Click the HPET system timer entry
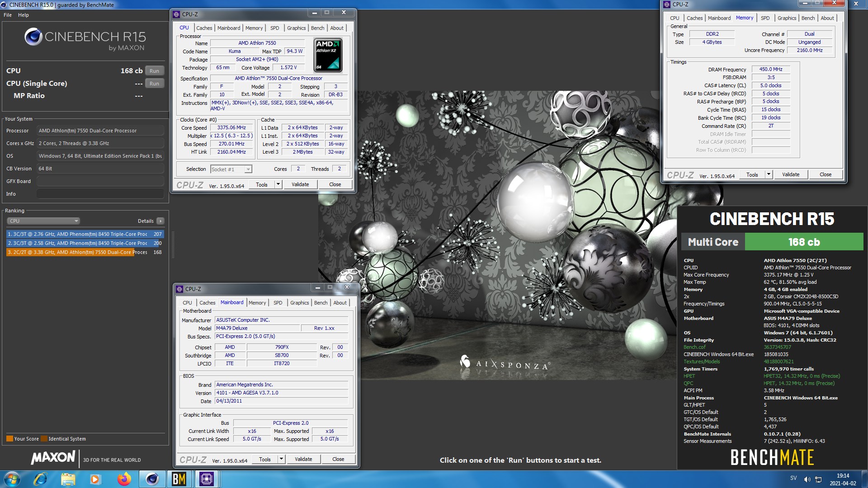Image resolution: width=868 pixels, height=488 pixels. 689,376
